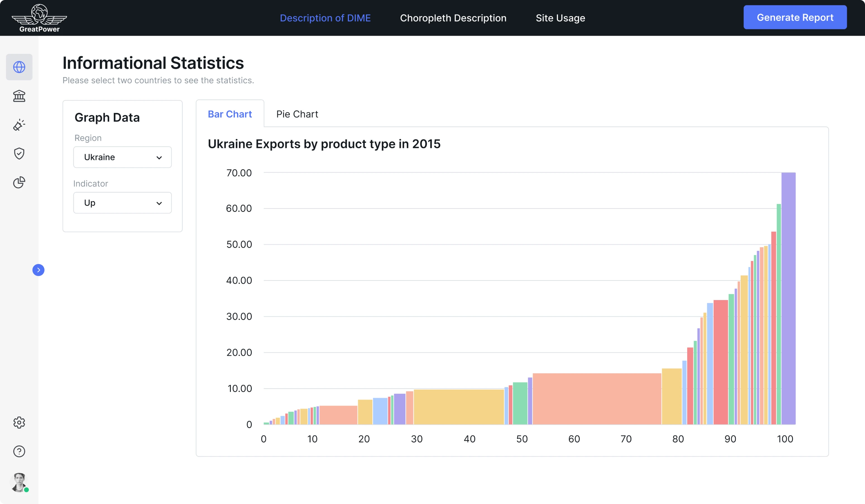Switch to the Pie Chart tab
The image size is (865, 504).
tap(297, 114)
